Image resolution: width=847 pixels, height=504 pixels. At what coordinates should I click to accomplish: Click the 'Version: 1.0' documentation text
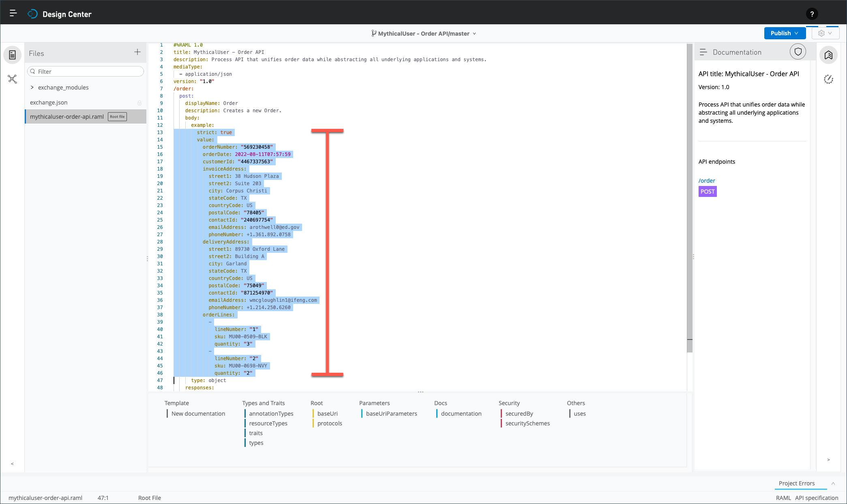(714, 87)
